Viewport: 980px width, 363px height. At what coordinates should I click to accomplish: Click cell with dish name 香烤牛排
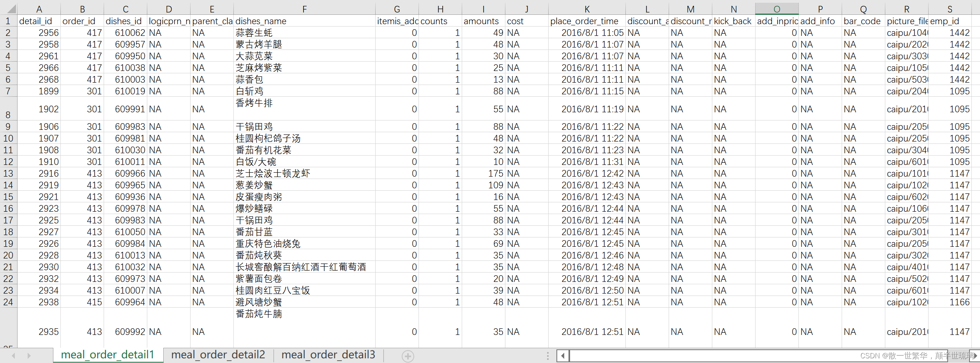tap(304, 109)
